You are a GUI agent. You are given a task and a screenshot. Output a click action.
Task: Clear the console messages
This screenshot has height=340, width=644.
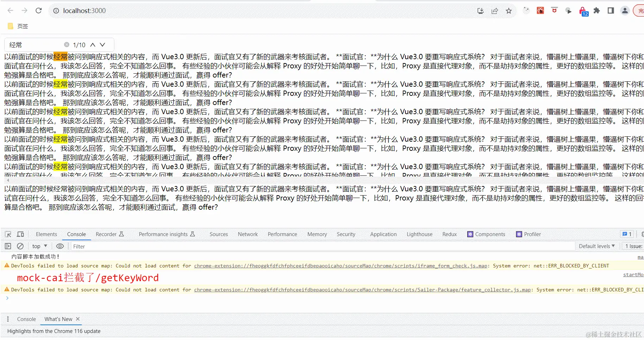(20, 246)
